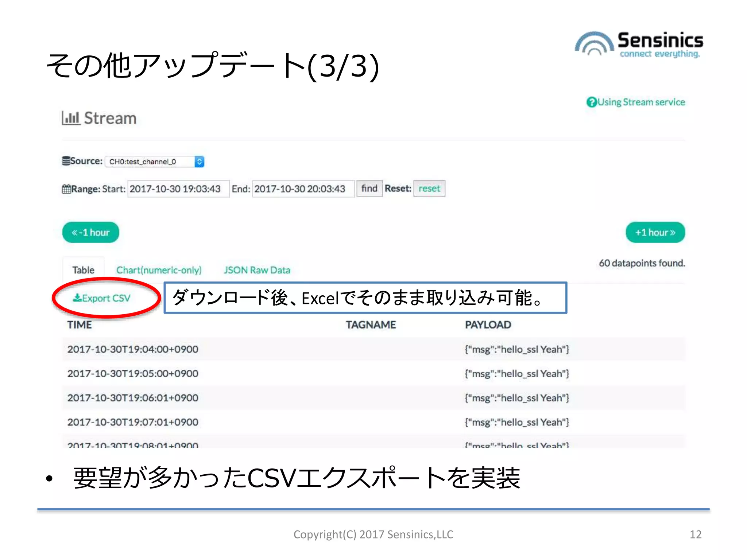Click the Sensinics logo
The image size is (747, 560).
click(x=638, y=44)
